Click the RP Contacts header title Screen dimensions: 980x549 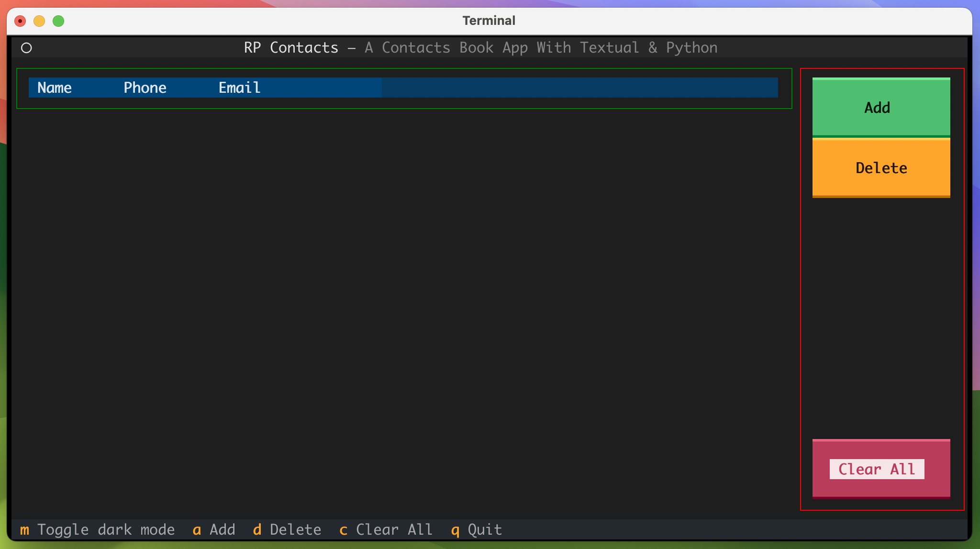point(291,48)
